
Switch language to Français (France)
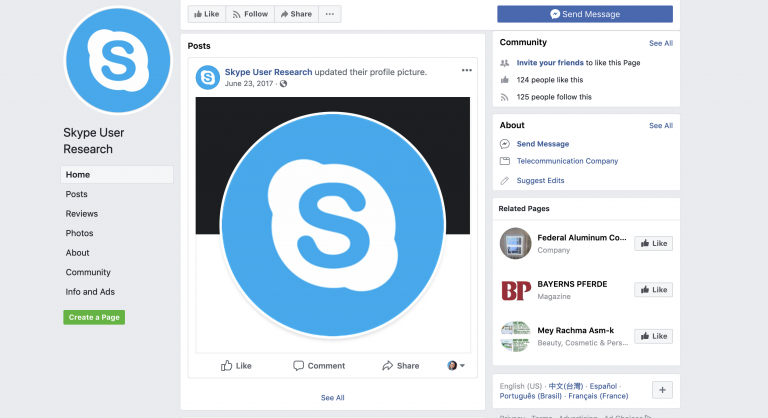(x=598, y=396)
